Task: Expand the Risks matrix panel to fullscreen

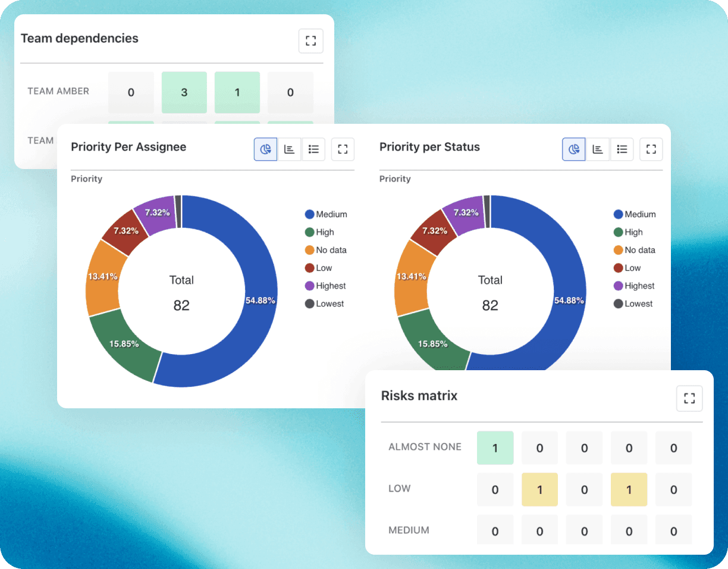Action: pyautogui.click(x=689, y=398)
